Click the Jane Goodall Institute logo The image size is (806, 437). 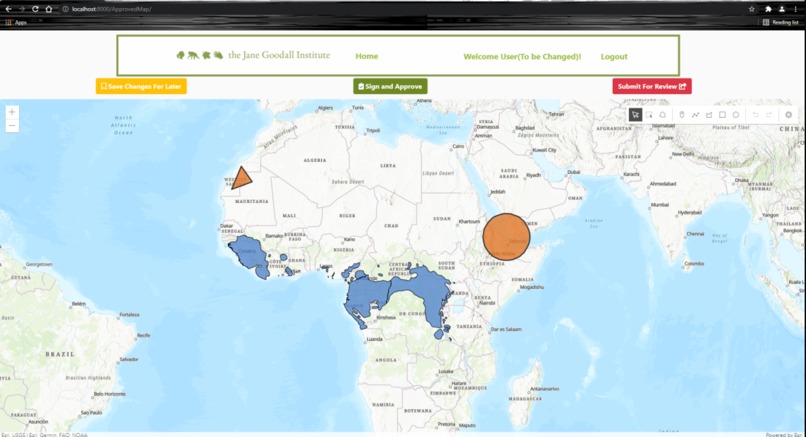[x=253, y=55]
